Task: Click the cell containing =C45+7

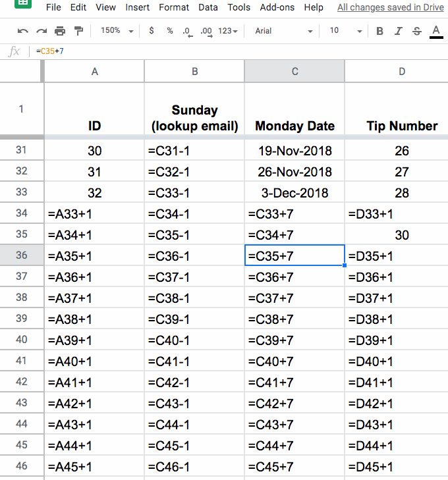Action: point(294,467)
